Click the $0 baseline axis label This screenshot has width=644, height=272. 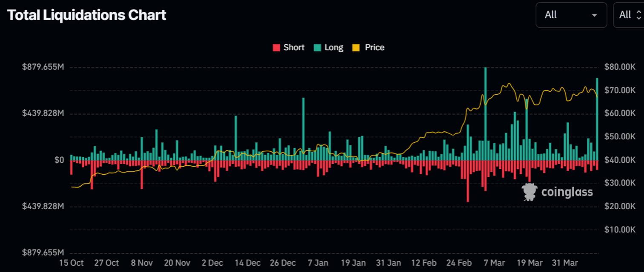tap(59, 160)
